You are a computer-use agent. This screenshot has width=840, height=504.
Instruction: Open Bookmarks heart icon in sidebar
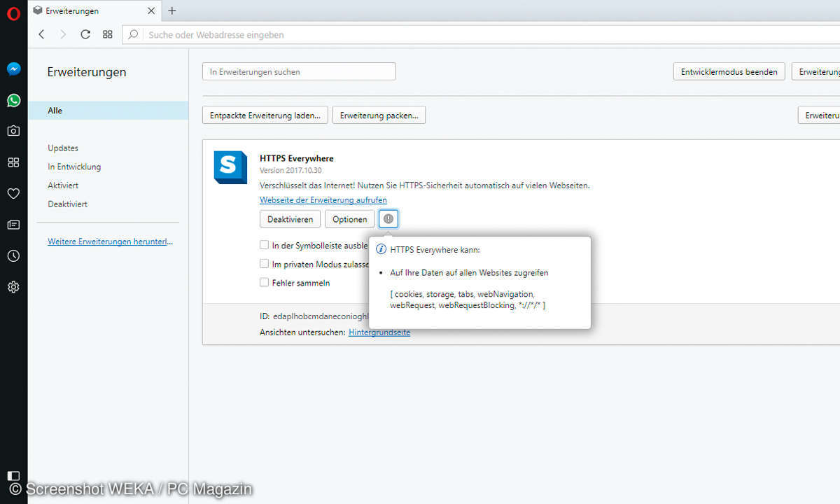click(13, 194)
